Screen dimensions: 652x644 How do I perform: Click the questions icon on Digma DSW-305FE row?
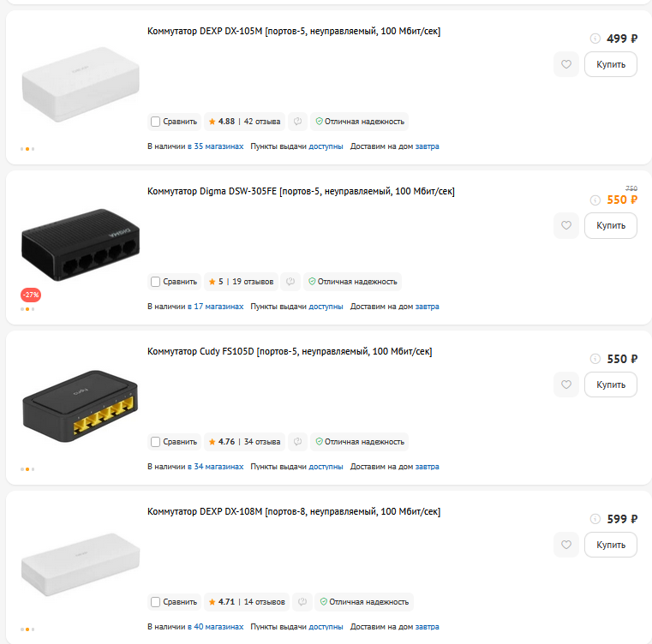coord(290,282)
